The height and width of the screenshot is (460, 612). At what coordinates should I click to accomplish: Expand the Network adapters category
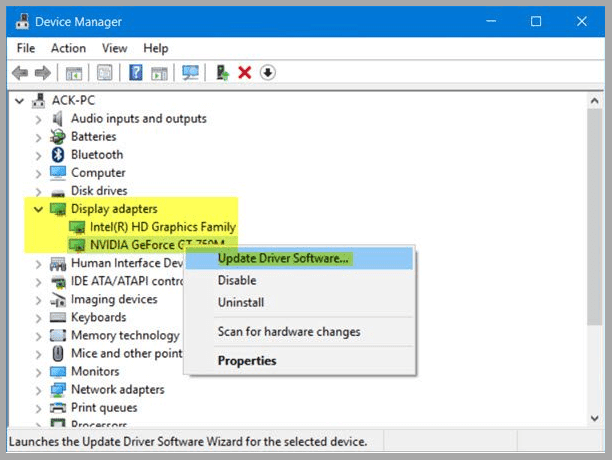[x=38, y=390]
